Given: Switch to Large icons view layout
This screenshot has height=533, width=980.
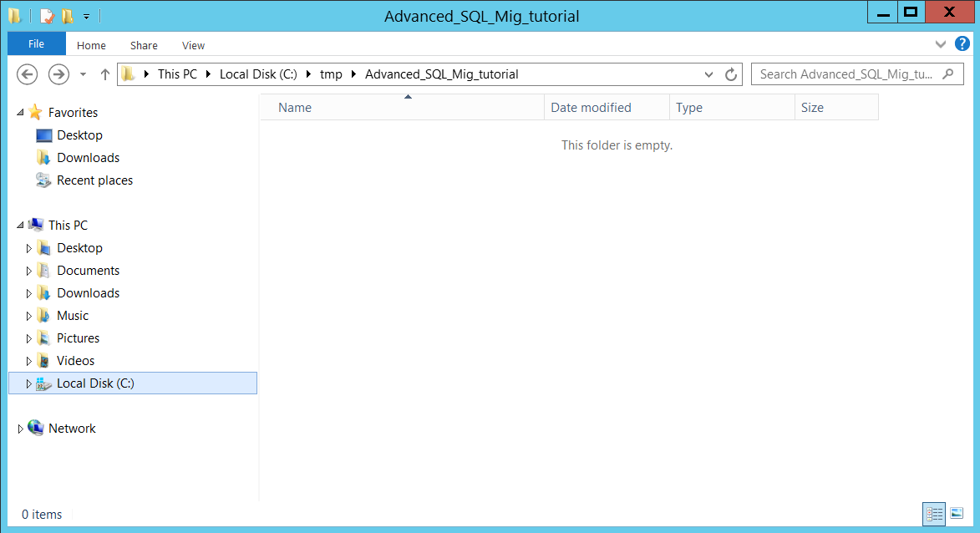Looking at the screenshot, I should click(x=957, y=514).
